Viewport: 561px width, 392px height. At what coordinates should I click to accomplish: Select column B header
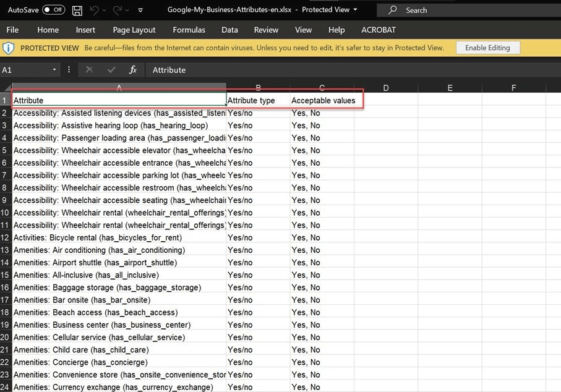click(258, 87)
